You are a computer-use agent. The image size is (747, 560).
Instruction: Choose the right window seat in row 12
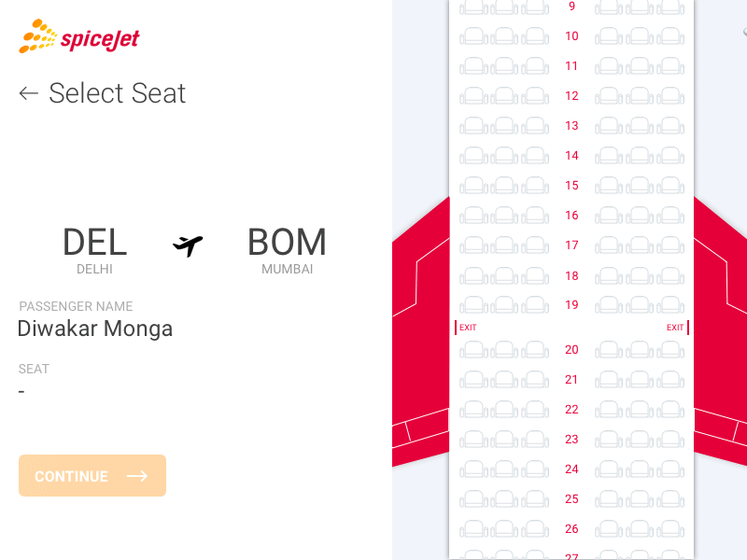point(670,96)
